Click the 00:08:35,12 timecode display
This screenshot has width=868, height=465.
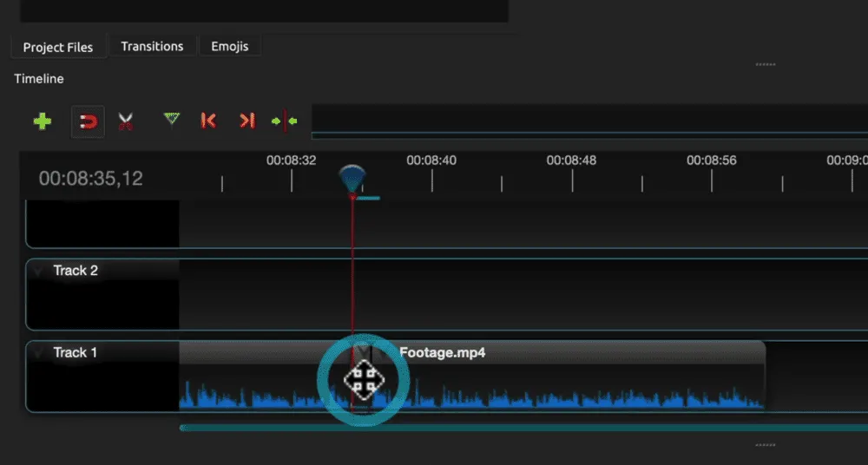[x=91, y=180]
